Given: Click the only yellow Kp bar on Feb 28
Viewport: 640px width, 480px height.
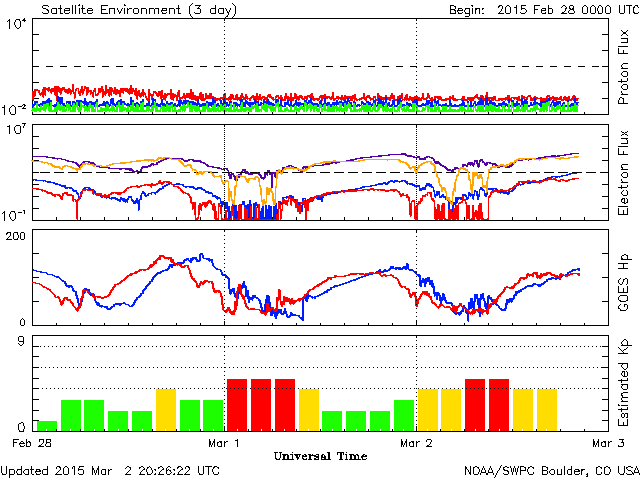Looking at the screenshot, I should [x=166, y=409].
